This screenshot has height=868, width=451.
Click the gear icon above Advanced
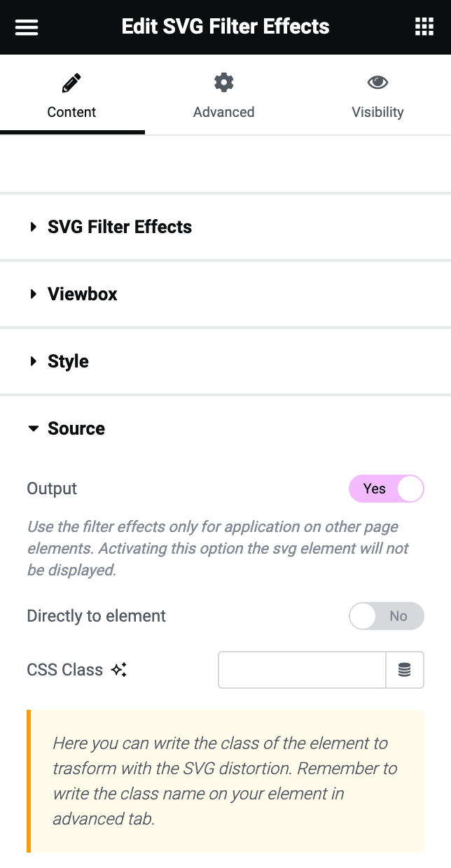223,82
